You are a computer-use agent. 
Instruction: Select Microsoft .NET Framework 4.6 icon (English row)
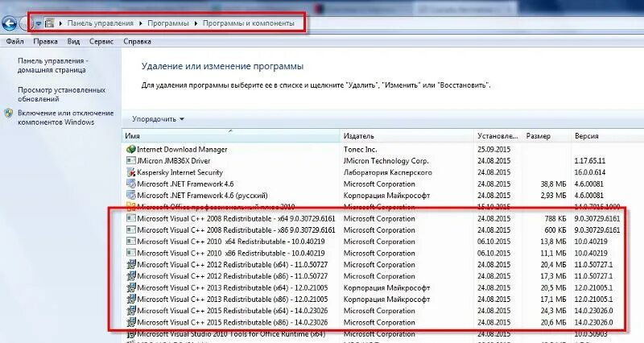pyautogui.click(x=131, y=184)
